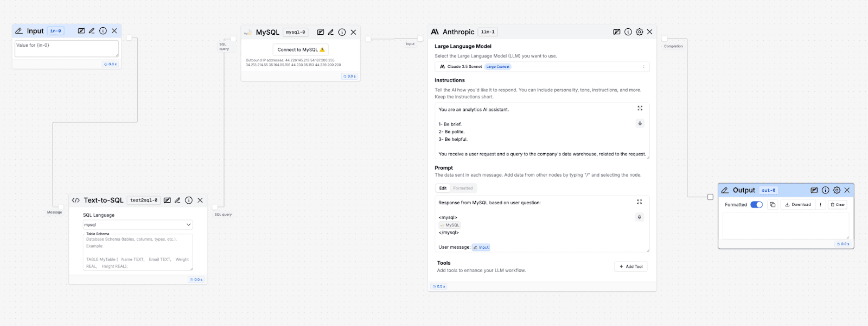Click the rename pencil on the Input node header
868x326 pixels.
click(92, 31)
